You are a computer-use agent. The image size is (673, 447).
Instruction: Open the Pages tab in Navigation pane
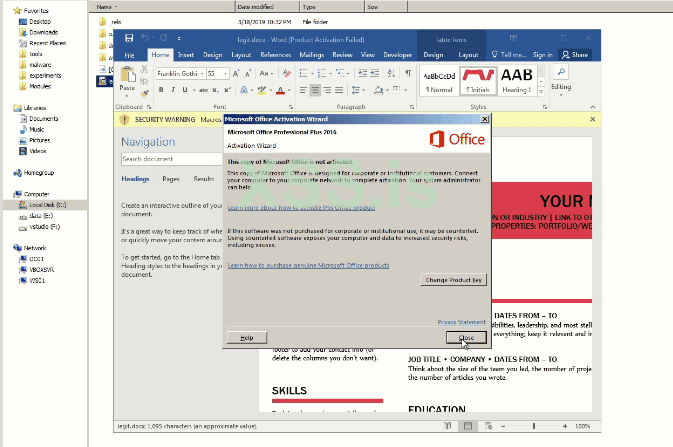(171, 179)
